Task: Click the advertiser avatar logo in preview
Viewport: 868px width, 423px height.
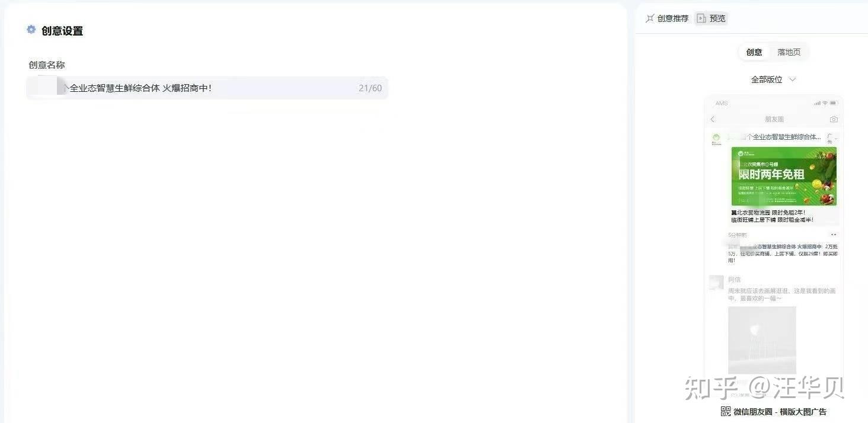Action: coord(716,139)
